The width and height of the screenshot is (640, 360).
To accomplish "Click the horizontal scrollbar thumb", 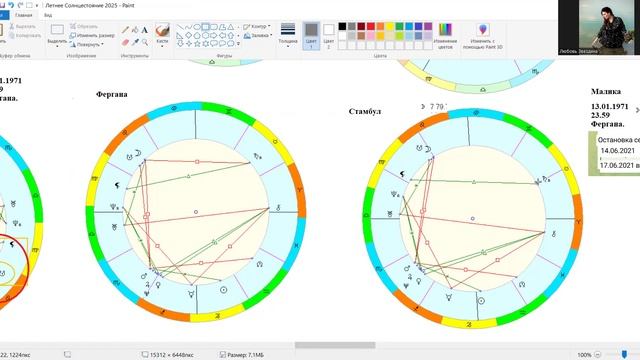I will (335, 345).
